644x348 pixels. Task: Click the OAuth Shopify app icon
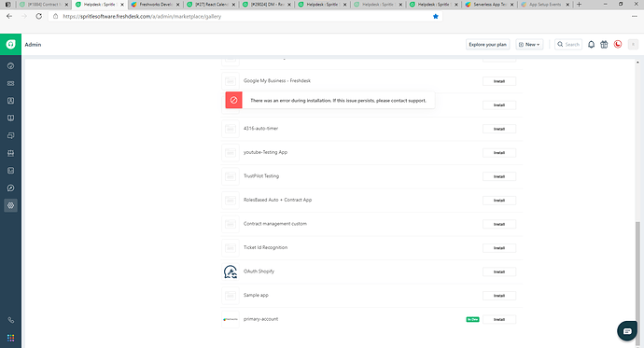pos(231,271)
